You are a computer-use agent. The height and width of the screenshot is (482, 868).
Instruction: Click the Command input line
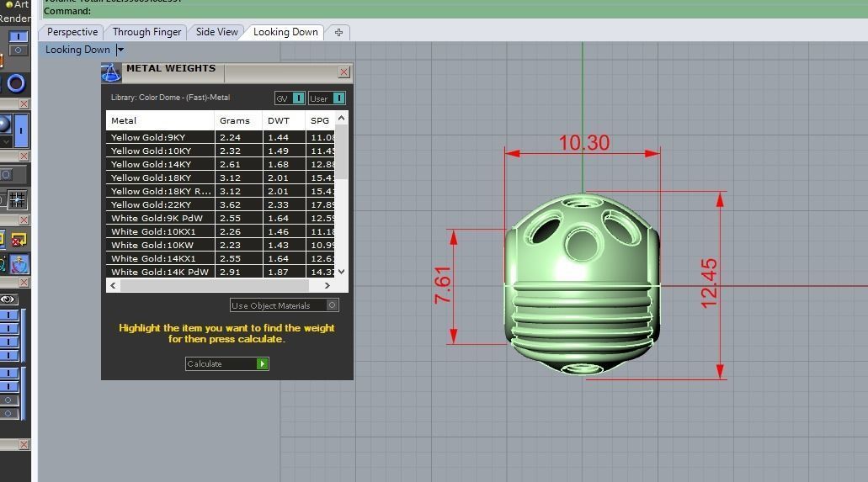tap(454, 11)
